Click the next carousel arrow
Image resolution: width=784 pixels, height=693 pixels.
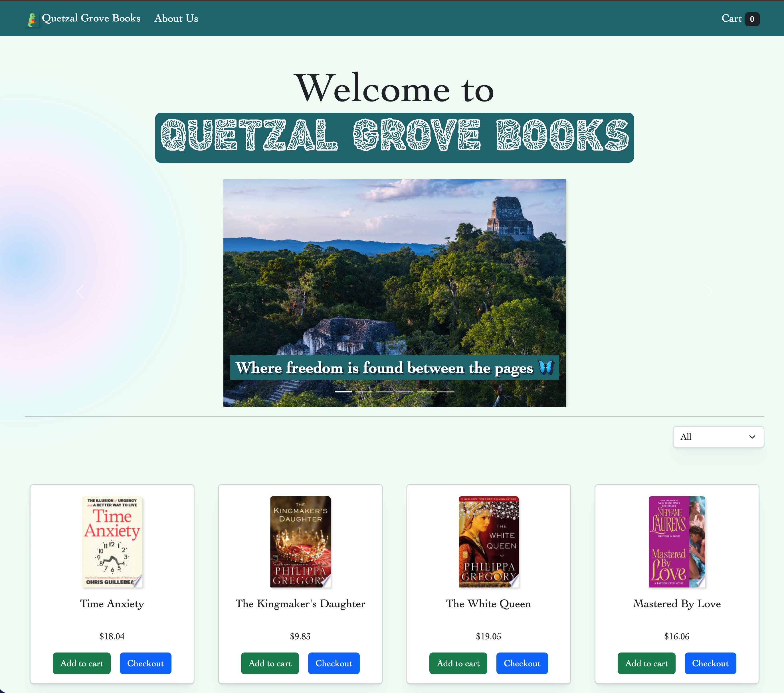point(709,292)
